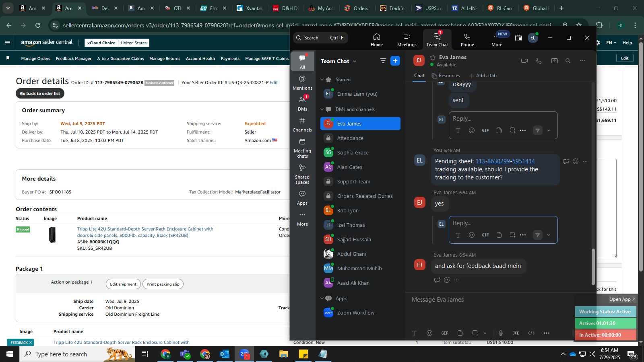
Task: Expand the Team Chat header dropdown
Action: (355, 62)
